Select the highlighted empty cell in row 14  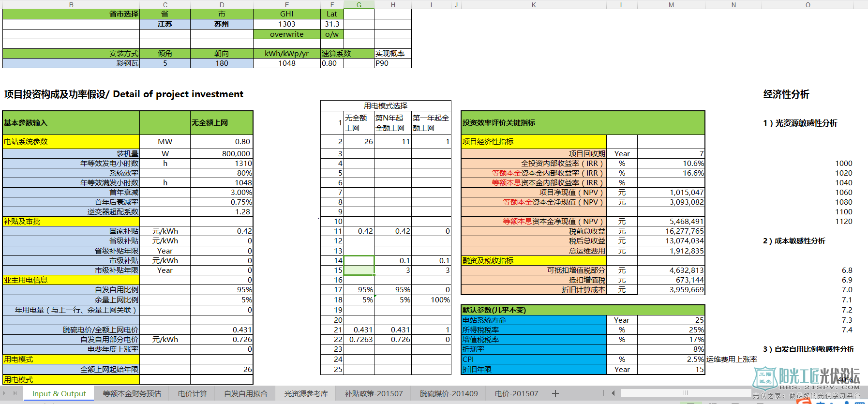click(359, 260)
